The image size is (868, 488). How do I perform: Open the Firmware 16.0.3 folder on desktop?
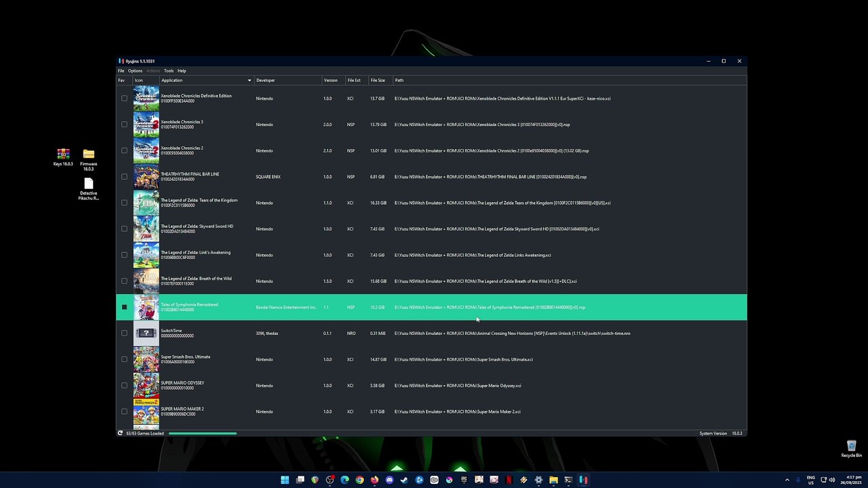pyautogui.click(x=88, y=159)
